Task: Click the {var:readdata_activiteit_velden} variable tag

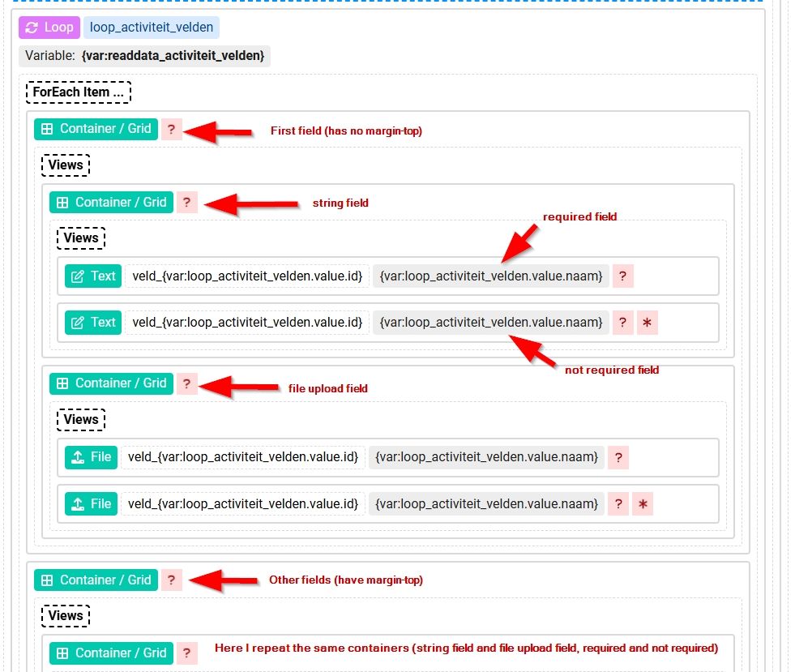Action: pos(144,56)
